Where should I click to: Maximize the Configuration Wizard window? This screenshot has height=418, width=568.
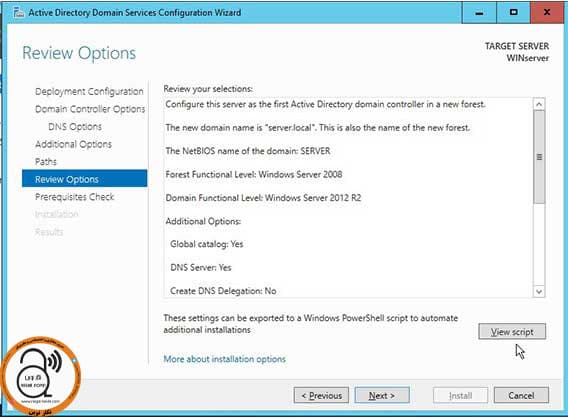(513, 12)
